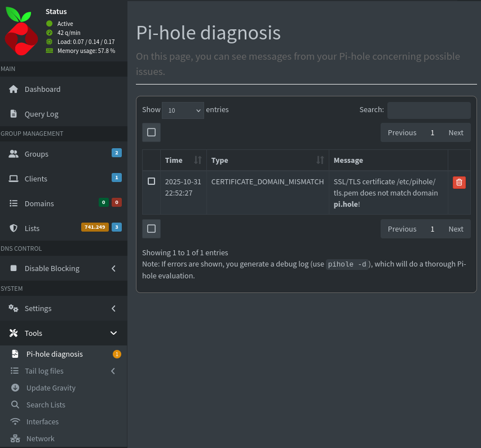Toggle the select-all checkbox above the table

coord(151,132)
